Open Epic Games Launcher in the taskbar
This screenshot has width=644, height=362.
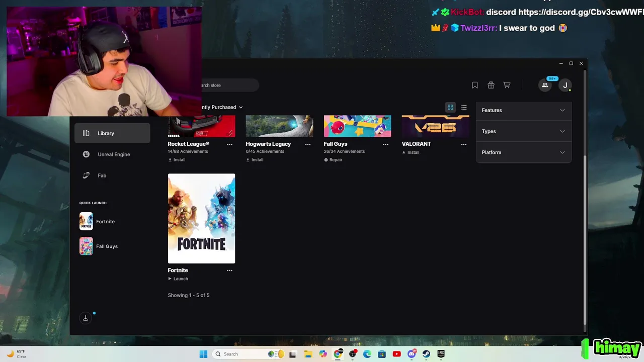pyautogui.click(x=441, y=354)
